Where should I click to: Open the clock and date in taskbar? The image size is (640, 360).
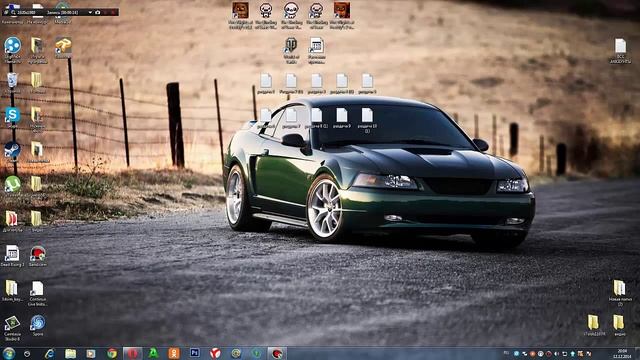pyautogui.click(x=622, y=353)
